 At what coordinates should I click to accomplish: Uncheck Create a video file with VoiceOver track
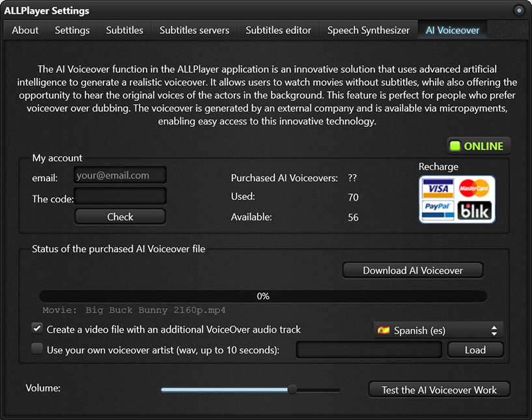point(37,328)
